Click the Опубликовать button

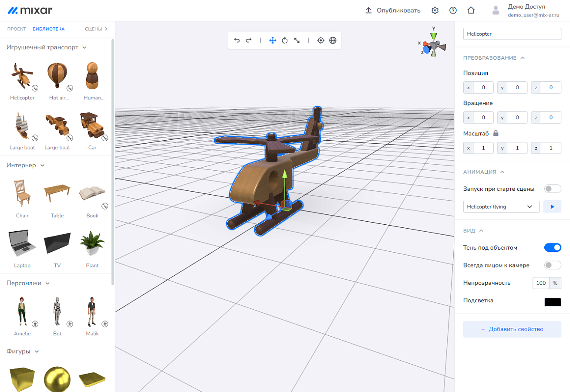point(393,10)
